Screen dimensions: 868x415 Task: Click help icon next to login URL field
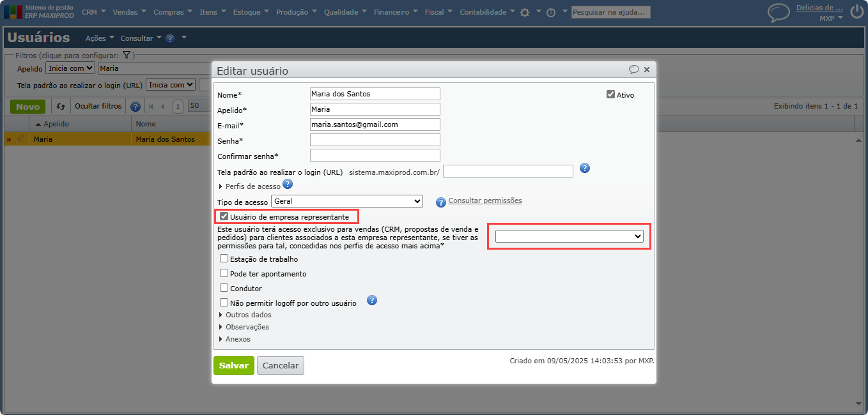[584, 169]
